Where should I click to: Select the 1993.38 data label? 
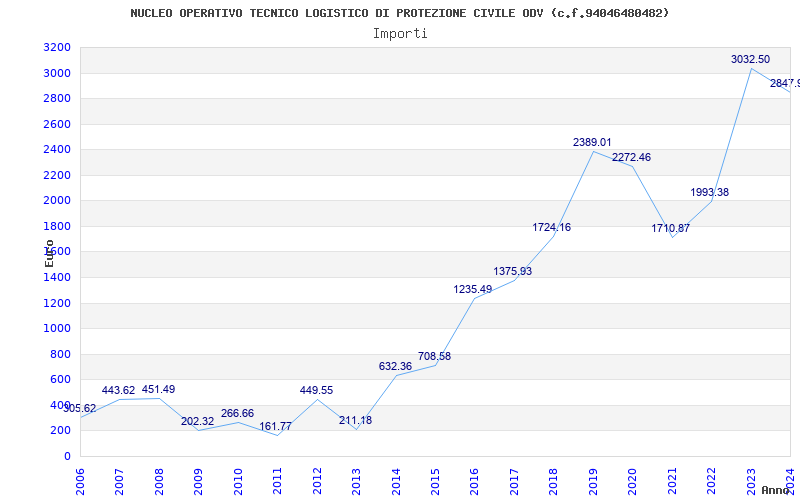pos(709,192)
